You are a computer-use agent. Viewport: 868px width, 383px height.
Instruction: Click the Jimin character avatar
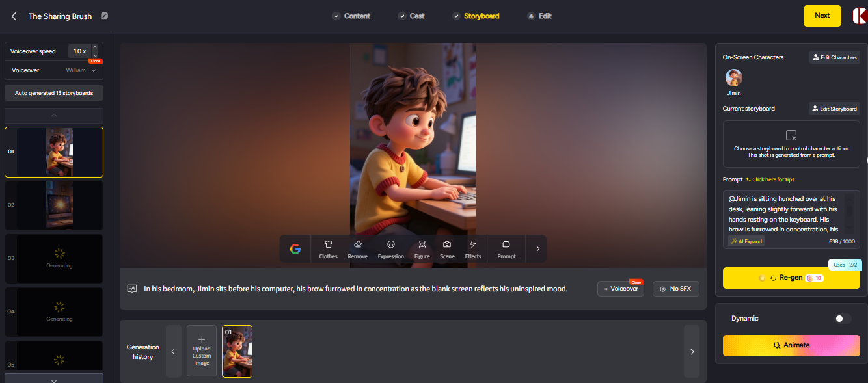click(734, 78)
